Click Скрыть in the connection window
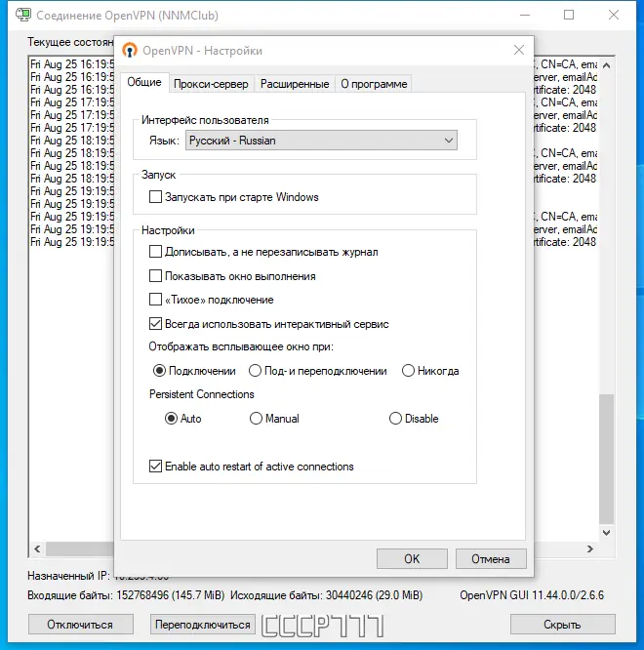 coord(562,625)
